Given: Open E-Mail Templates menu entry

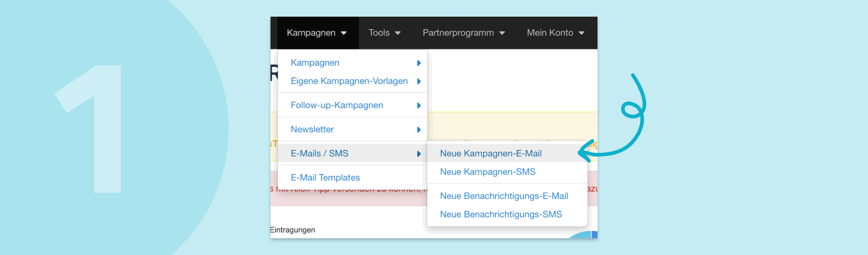Looking at the screenshot, I should click(325, 178).
